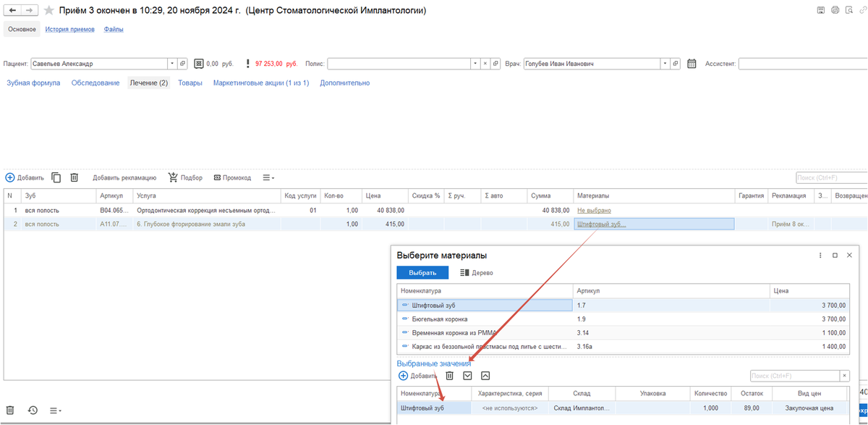Image resolution: width=868 pixels, height=425 pixels.
Task: Select Штифтовый зуб priced 3 700,00 in the upper list
Action: (x=621, y=305)
